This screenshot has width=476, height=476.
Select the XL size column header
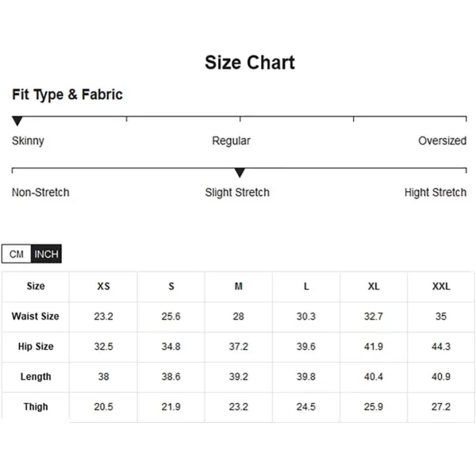pos(374,286)
